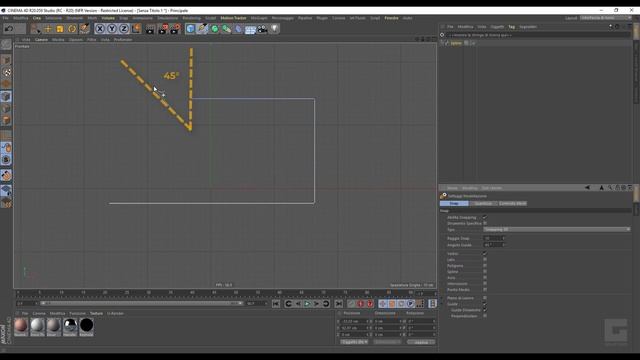Screen dimensions: 640x360
Task: Click Go to End playback button
Action: pos(339,304)
